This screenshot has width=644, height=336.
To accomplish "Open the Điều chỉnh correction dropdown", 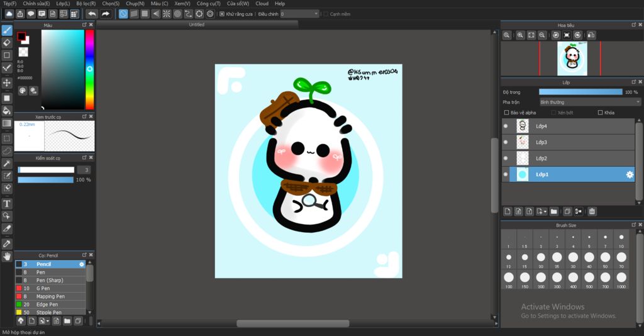I will tap(316, 14).
